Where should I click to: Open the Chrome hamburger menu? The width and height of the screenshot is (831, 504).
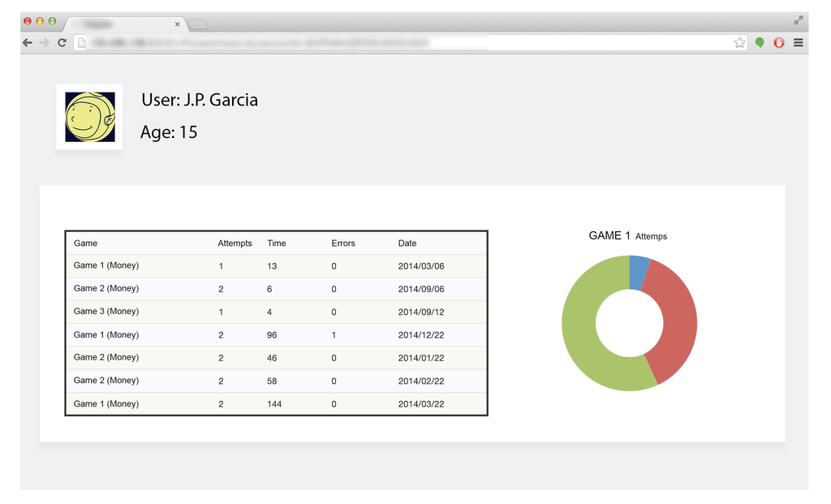(799, 42)
